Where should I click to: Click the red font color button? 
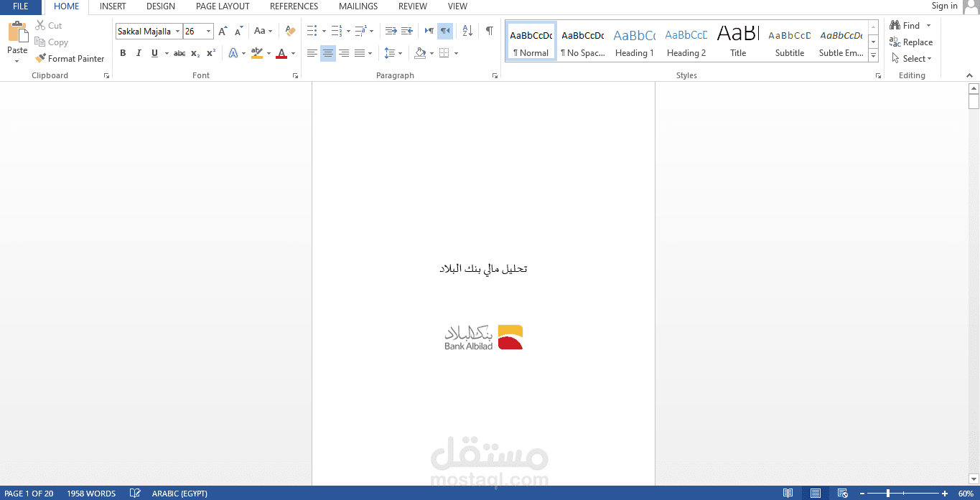click(x=281, y=53)
